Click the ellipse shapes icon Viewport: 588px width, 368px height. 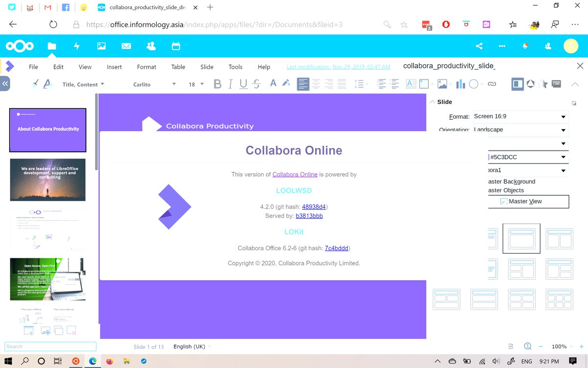473,84
